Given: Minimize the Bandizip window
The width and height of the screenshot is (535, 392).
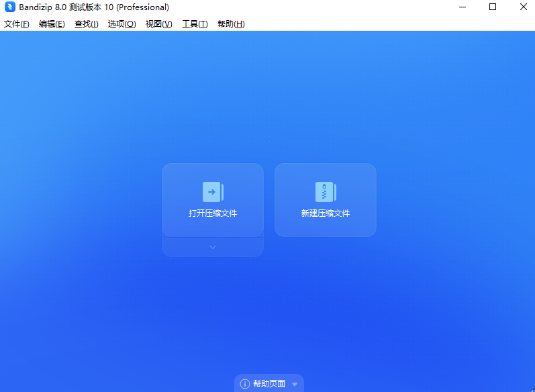Looking at the screenshot, I should [463, 7].
